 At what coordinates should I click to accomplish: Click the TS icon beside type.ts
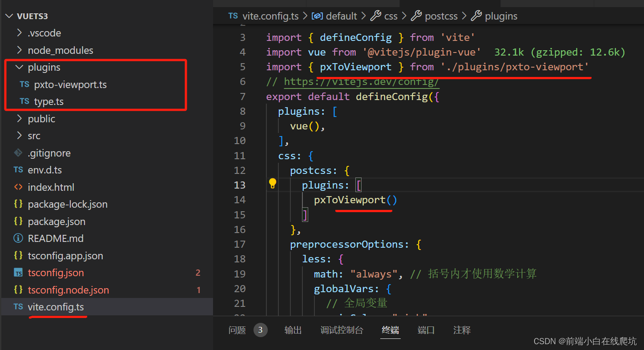[24, 101]
